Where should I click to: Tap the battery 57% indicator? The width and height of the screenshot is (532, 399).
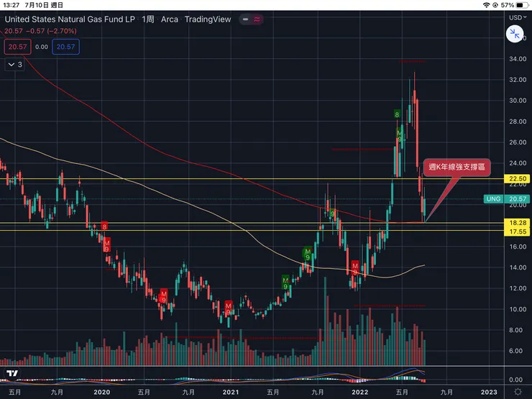point(514,5)
